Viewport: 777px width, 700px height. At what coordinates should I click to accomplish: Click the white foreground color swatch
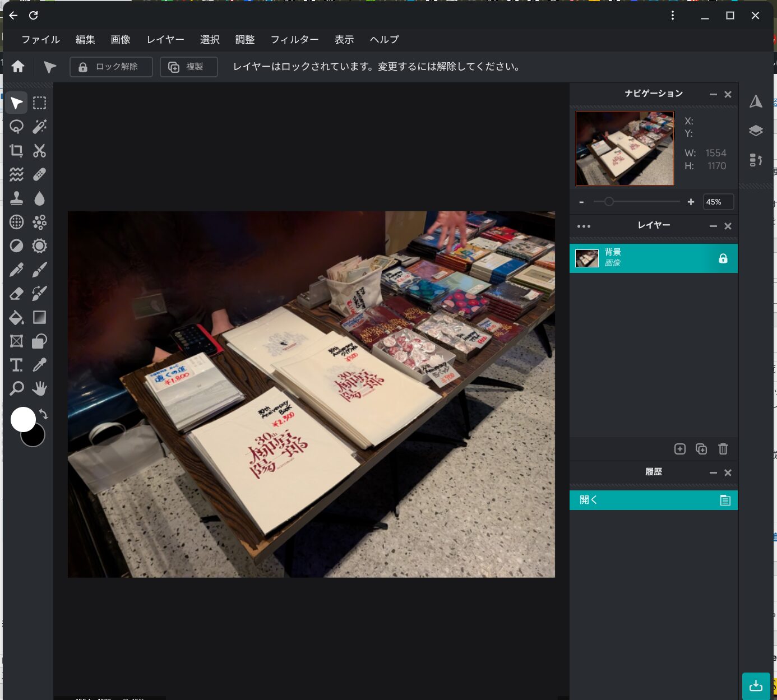coord(23,419)
